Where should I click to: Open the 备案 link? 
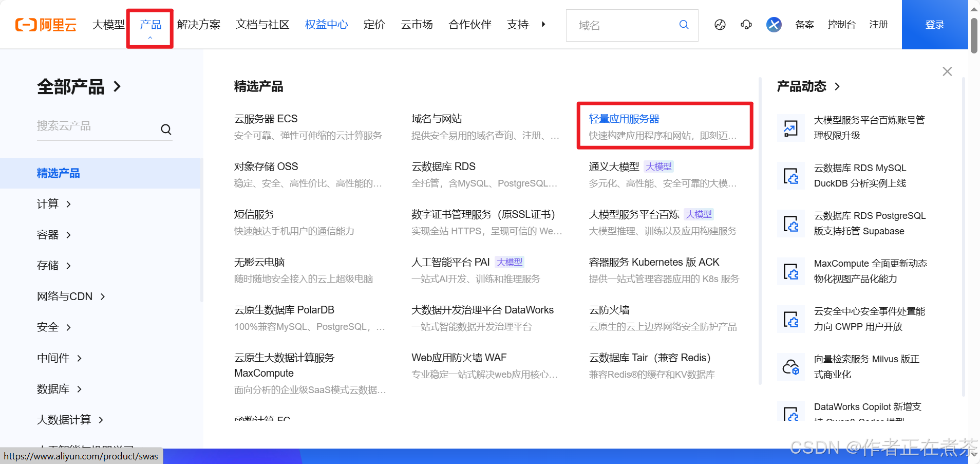click(x=804, y=25)
